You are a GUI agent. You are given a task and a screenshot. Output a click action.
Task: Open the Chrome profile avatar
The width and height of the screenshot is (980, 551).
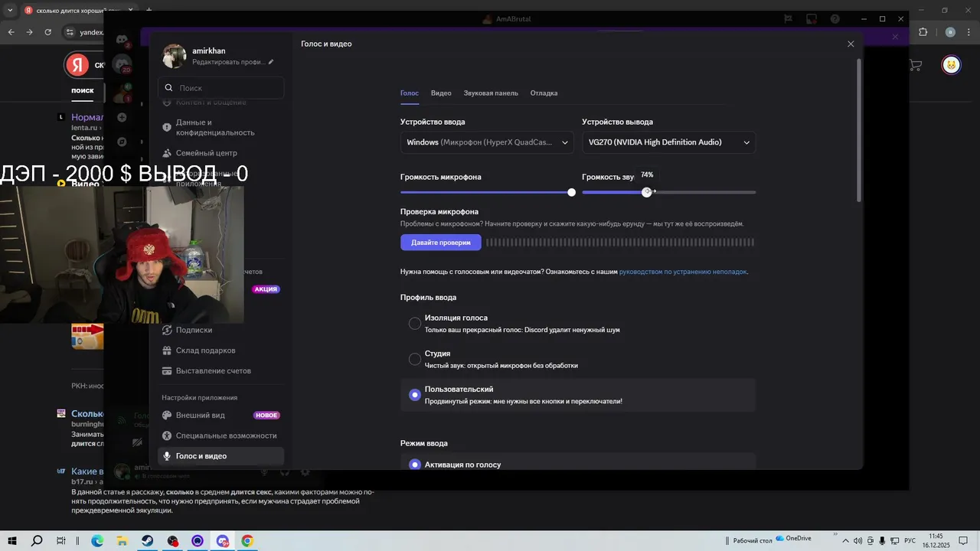[x=950, y=32]
